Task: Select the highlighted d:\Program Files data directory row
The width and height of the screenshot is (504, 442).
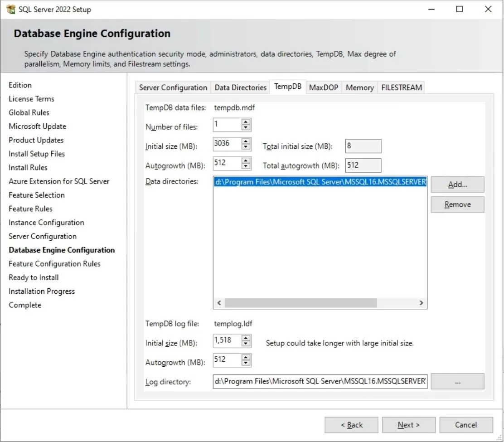Action: coord(320,182)
